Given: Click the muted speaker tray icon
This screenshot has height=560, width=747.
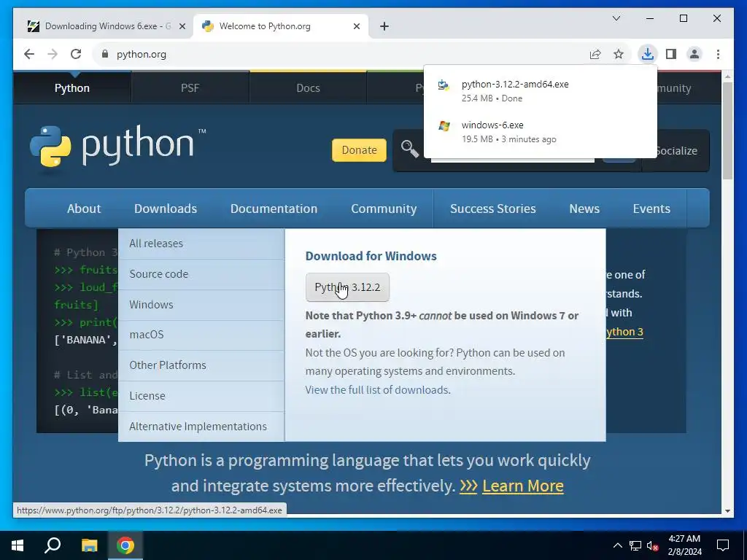Looking at the screenshot, I should [653, 545].
